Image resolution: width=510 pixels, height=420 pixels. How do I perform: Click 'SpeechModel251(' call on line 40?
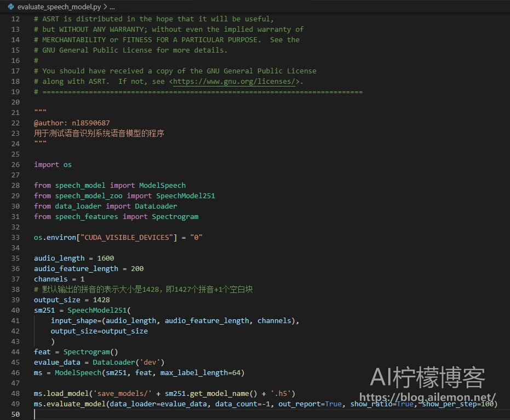coord(99,310)
